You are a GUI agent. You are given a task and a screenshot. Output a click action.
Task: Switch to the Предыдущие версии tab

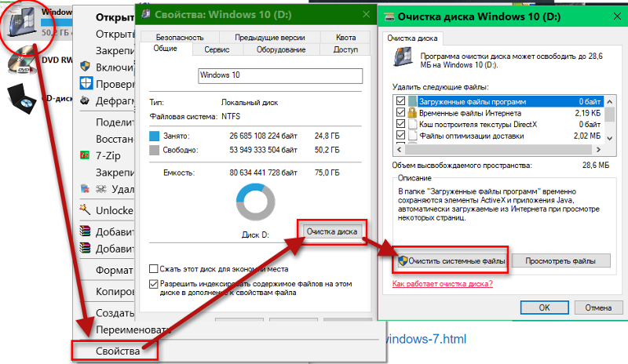pos(269,37)
